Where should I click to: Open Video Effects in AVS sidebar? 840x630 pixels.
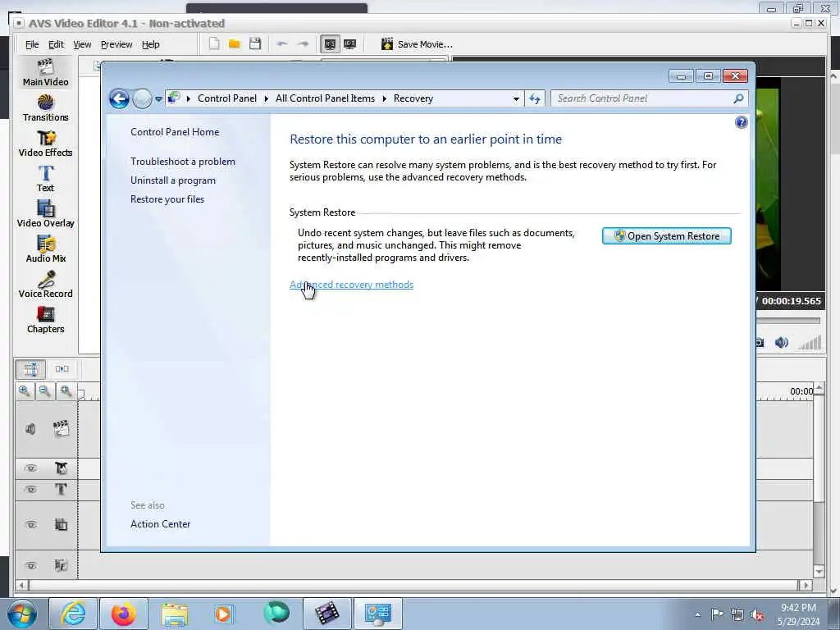[x=46, y=144]
